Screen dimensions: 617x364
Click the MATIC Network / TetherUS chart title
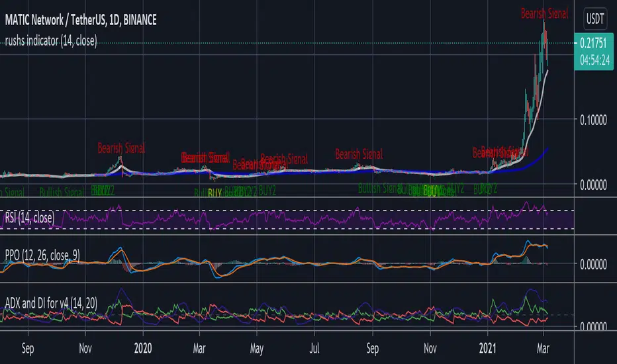point(79,21)
